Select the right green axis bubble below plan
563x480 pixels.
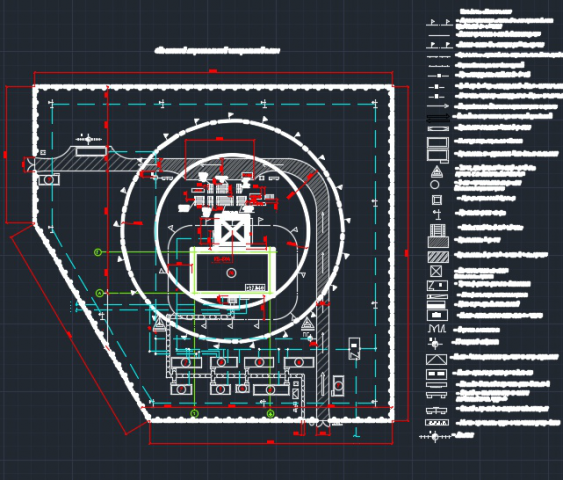click(x=270, y=414)
